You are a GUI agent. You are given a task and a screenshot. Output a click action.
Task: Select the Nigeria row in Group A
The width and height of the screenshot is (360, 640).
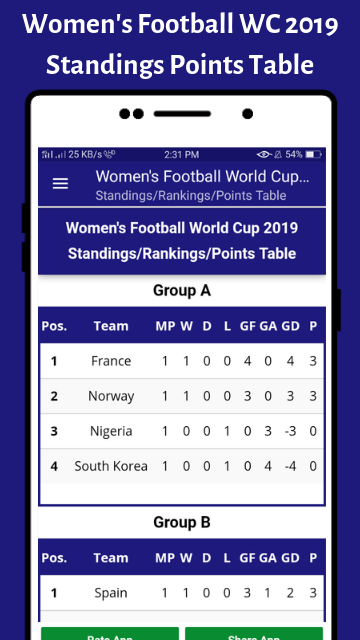[x=182, y=431]
